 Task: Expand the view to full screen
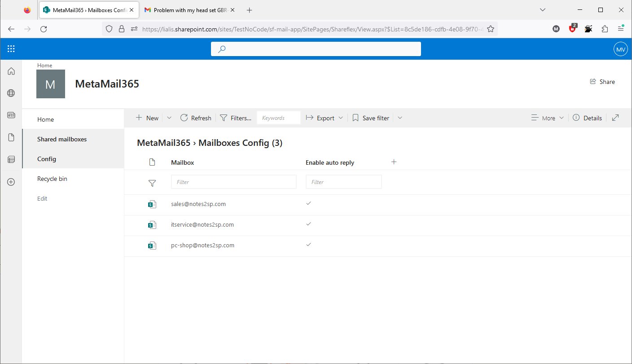click(x=616, y=118)
